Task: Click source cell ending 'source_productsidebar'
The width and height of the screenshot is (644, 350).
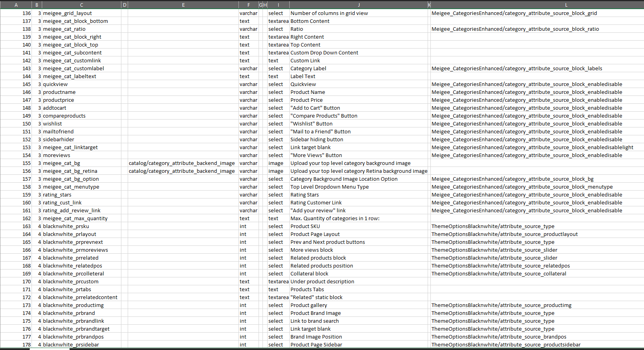Action: coord(537,344)
